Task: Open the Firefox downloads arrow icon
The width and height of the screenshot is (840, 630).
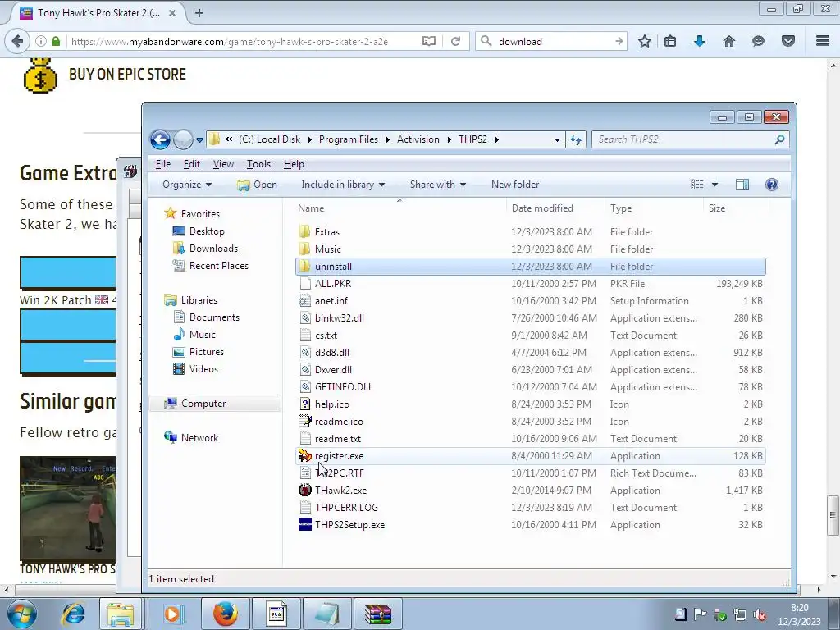Action: (700, 41)
